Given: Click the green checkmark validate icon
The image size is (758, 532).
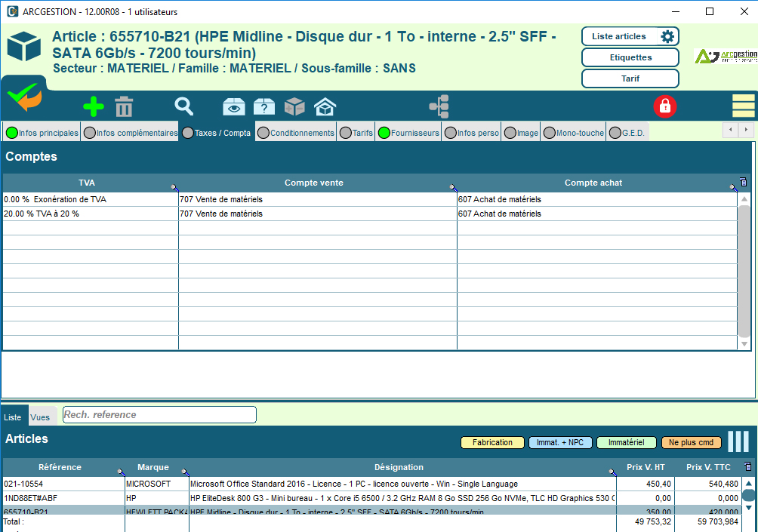Looking at the screenshot, I should coord(24,98).
